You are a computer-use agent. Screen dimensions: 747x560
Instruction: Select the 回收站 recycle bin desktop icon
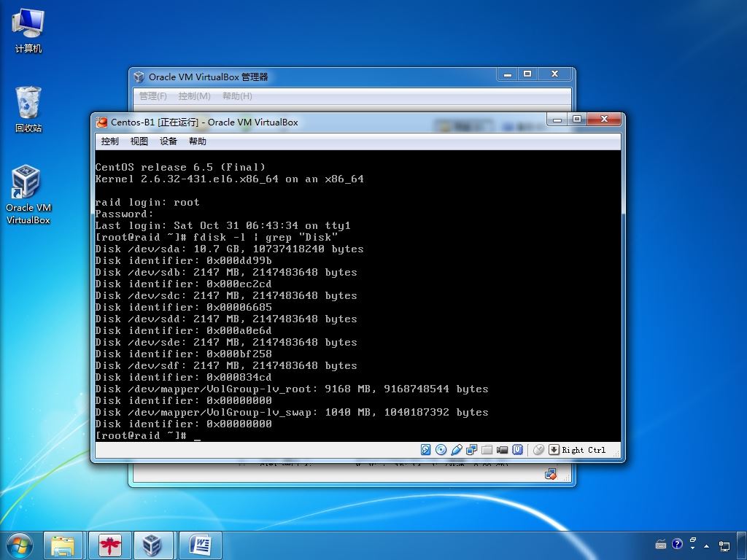tap(28, 109)
